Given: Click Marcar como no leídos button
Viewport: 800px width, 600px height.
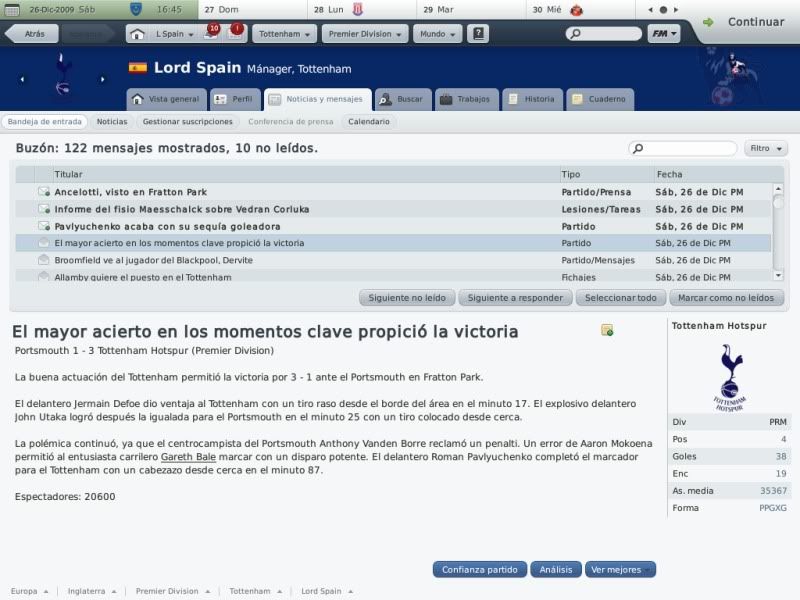Looking at the screenshot, I should click(x=726, y=298).
